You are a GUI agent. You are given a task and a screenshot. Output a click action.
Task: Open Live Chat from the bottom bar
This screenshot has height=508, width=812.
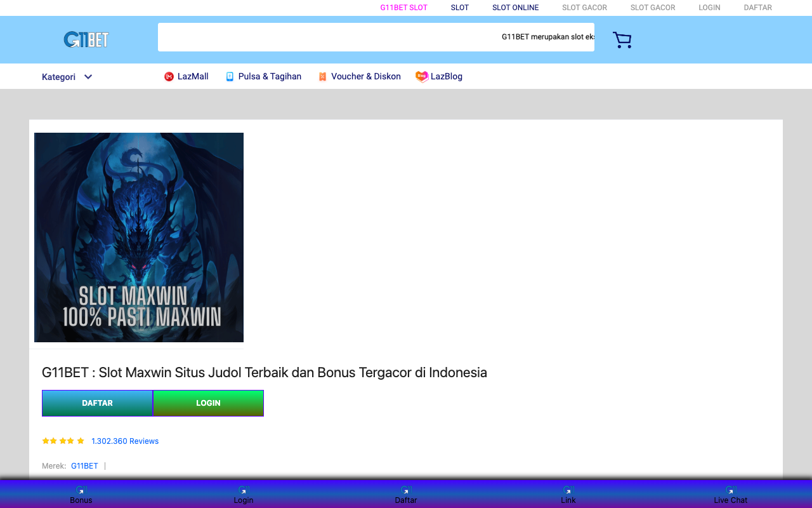[x=731, y=495]
